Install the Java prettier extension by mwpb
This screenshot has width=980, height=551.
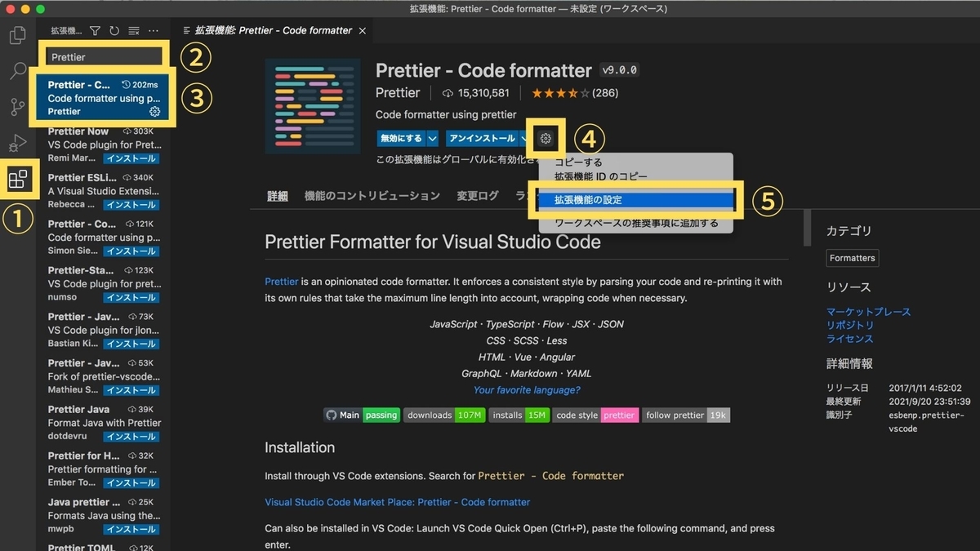pos(131,530)
